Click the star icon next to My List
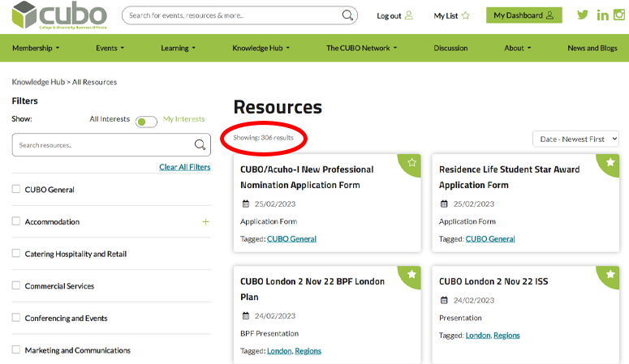Screen dimensions: 629x364 tap(465, 15)
